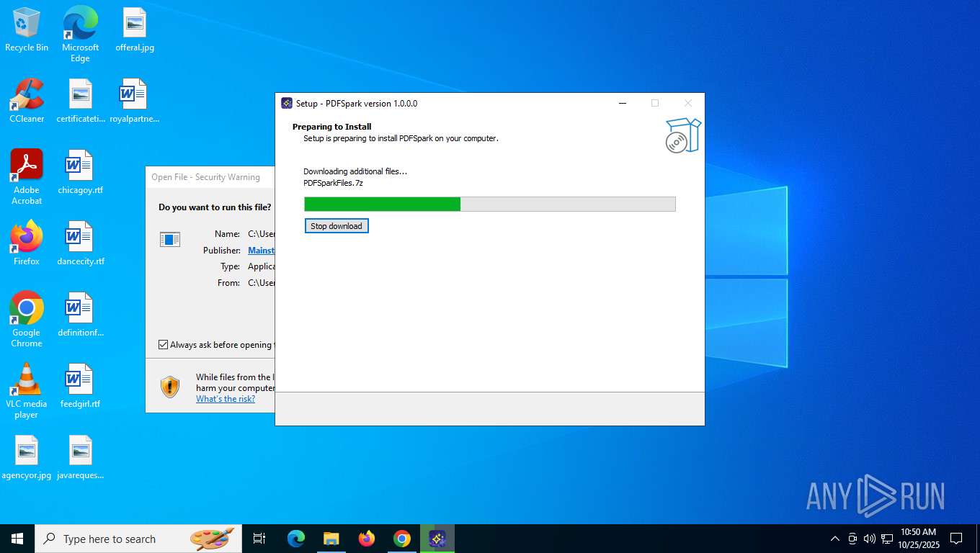The width and height of the screenshot is (980, 553).
Task: Uncheck Always ask before opening this file
Action: point(164,345)
